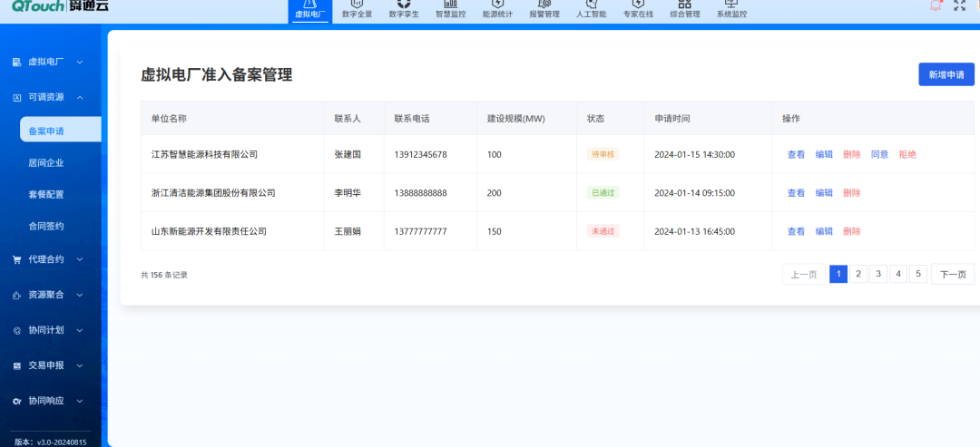Click the 已通过 status tag
The image size is (980, 447).
click(603, 193)
